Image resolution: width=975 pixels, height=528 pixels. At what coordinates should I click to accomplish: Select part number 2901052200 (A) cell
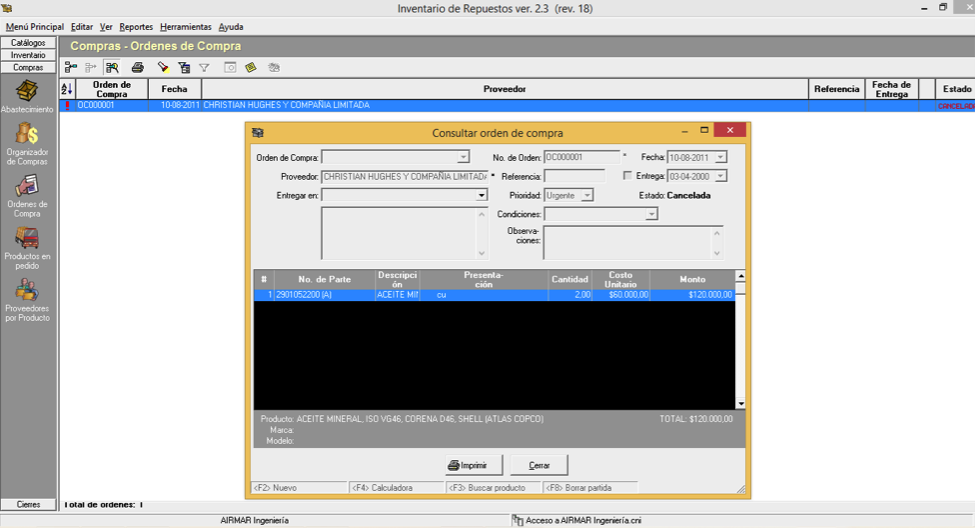coord(325,295)
